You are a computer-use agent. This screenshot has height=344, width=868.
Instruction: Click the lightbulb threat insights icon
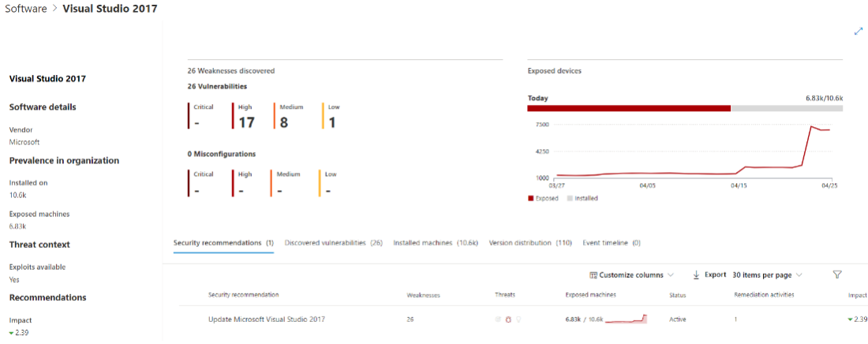tap(518, 320)
